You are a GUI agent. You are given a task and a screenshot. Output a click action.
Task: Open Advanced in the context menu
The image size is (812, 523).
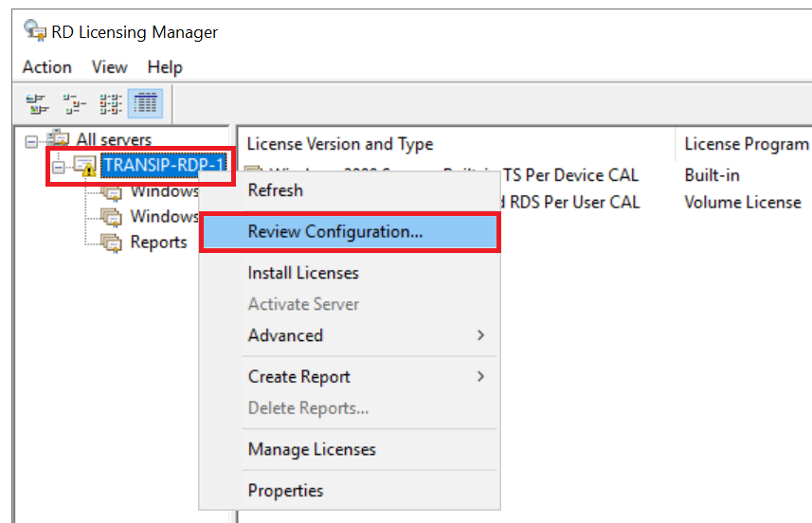click(x=350, y=335)
